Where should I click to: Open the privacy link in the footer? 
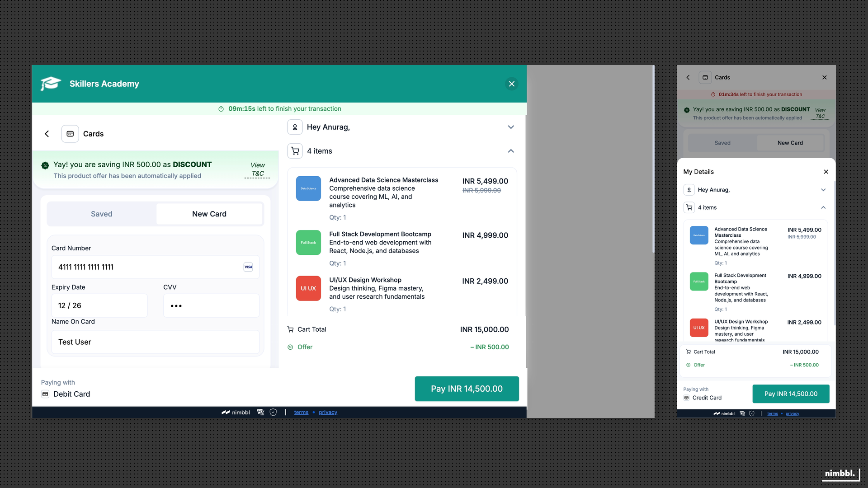(328, 412)
